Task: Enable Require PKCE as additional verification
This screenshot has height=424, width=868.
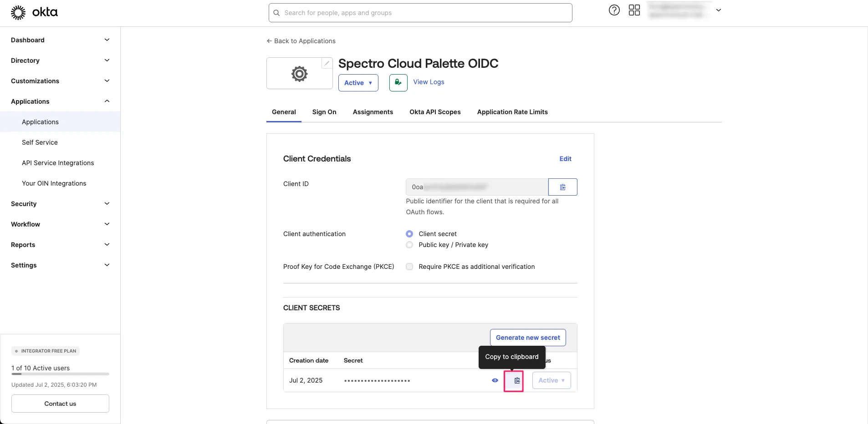Action: tap(409, 267)
